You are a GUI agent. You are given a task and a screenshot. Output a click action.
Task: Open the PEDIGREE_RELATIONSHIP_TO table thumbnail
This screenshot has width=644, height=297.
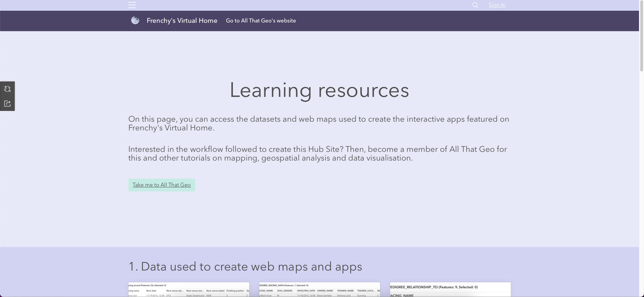click(x=450, y=290)
